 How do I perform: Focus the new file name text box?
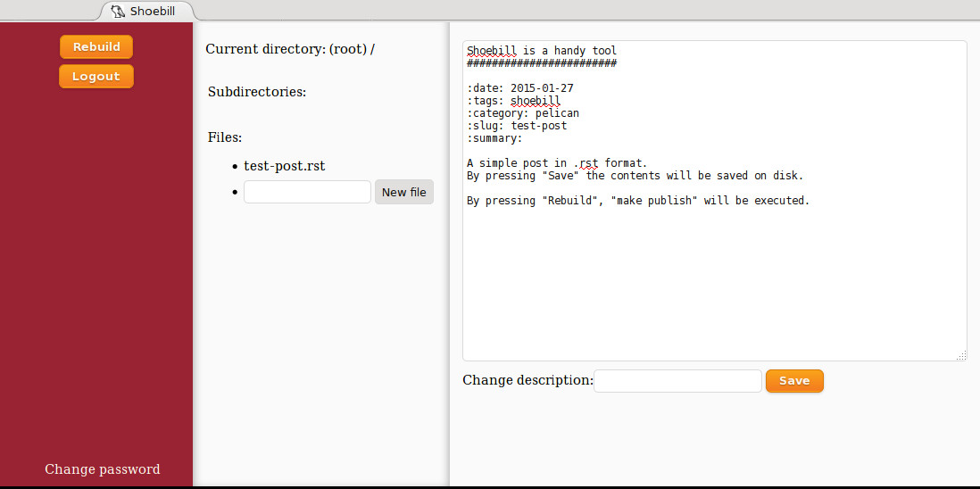pos(308,192)
